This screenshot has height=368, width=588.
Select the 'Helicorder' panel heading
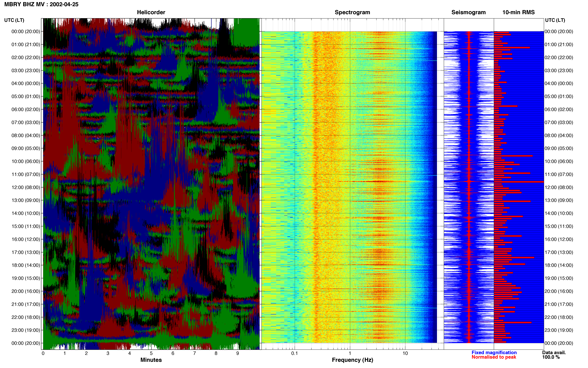click(151, 12)
